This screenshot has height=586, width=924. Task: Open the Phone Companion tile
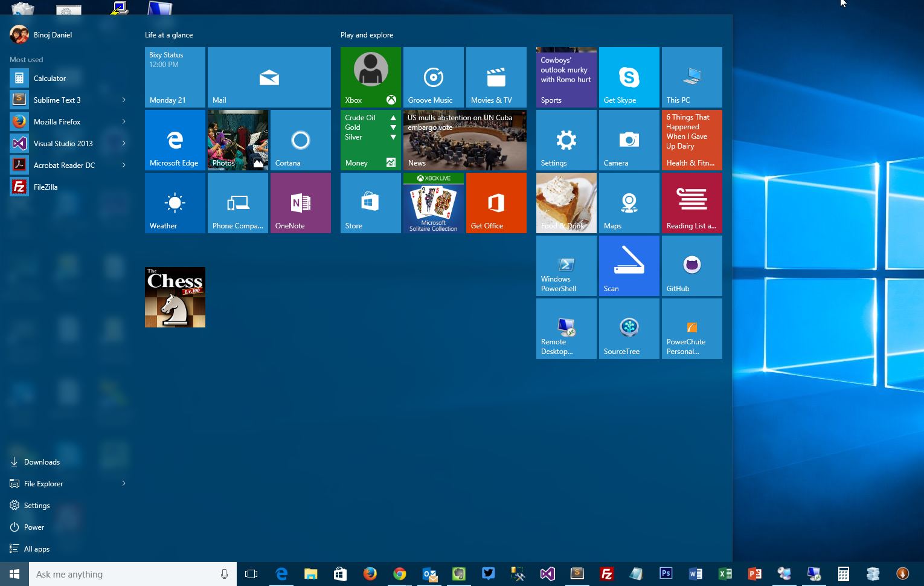238,203
